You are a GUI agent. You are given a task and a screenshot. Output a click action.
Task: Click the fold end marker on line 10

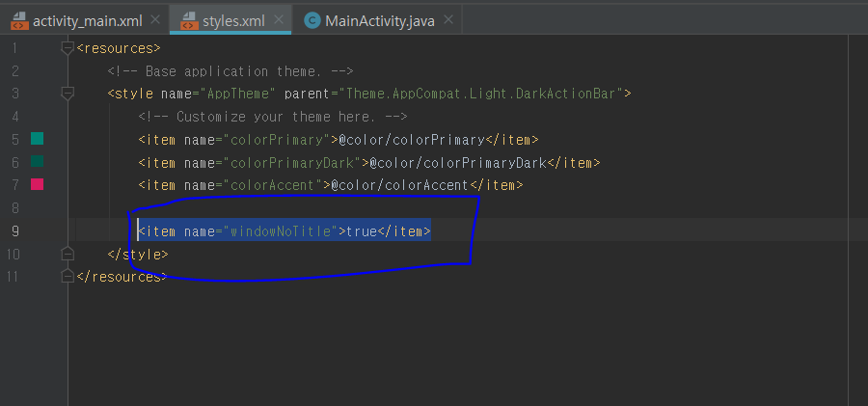(68, 254)
